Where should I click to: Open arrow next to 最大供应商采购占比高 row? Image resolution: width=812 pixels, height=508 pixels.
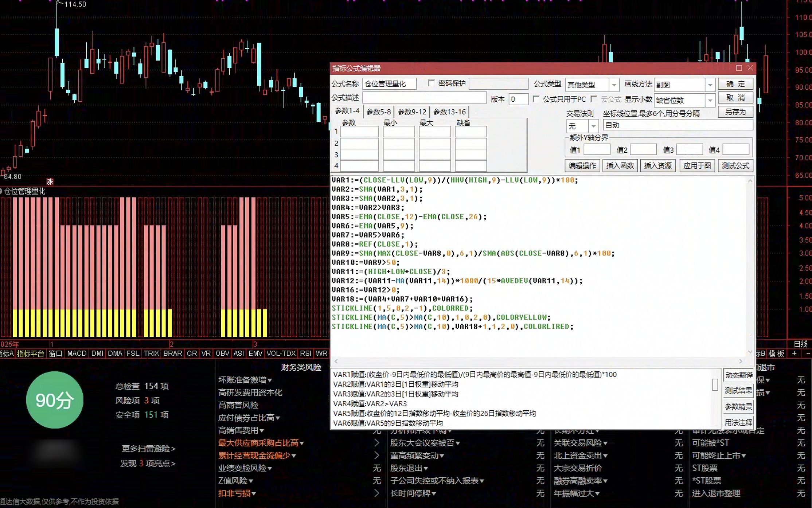[x=377, y=443]
